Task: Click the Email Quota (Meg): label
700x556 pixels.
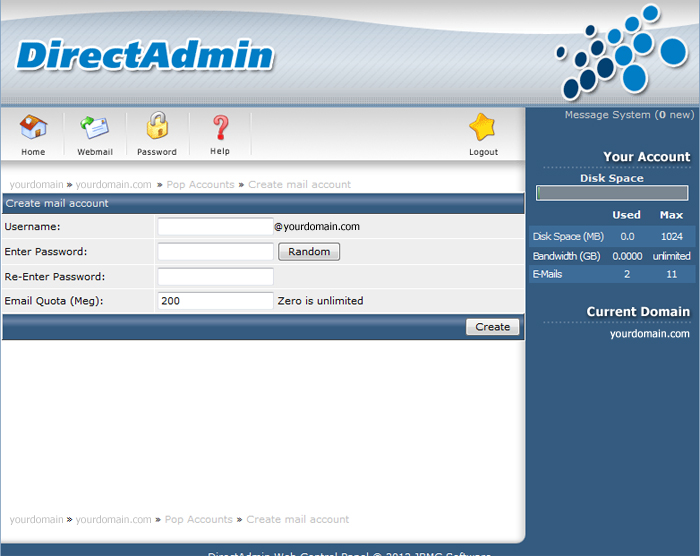Action: 54,301
